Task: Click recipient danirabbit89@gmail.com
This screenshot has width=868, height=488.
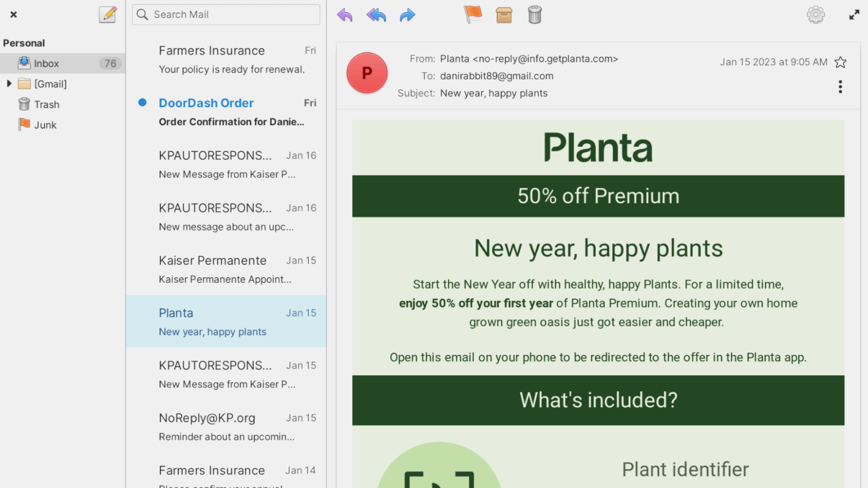Action: tap(497, 76)
